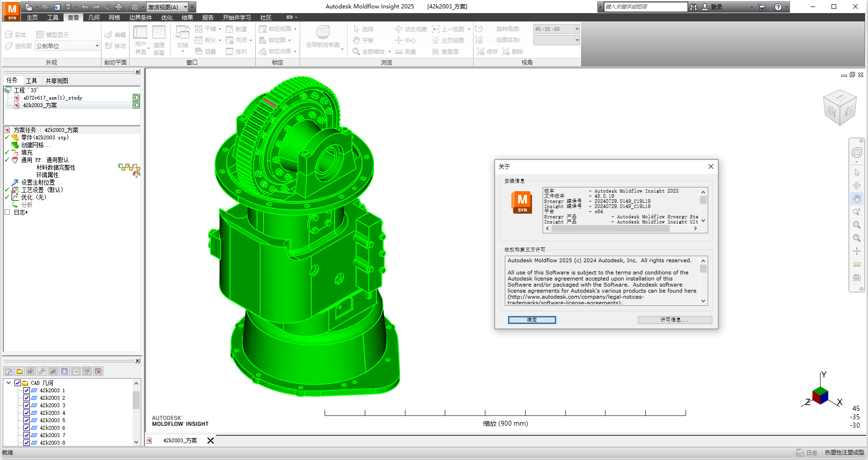Open the 创建网格 task in study panel

(x=36, y=145)
